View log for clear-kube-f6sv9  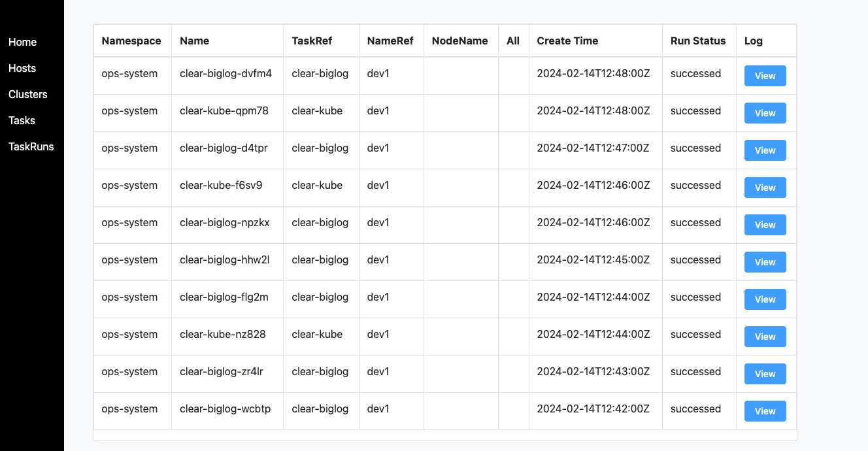(765, 188)
